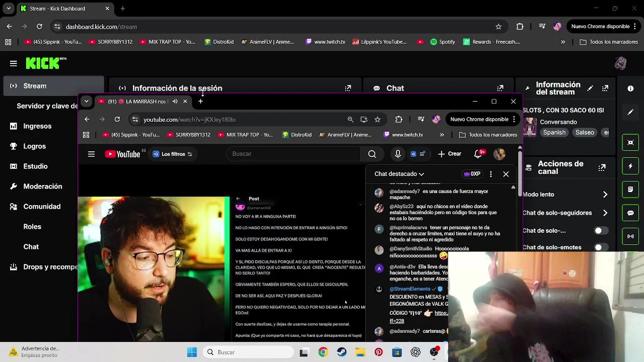Mute the LA MARRASH tab audio
The width and height of the screenshot is (644, 362).
[x=175, y=102]
